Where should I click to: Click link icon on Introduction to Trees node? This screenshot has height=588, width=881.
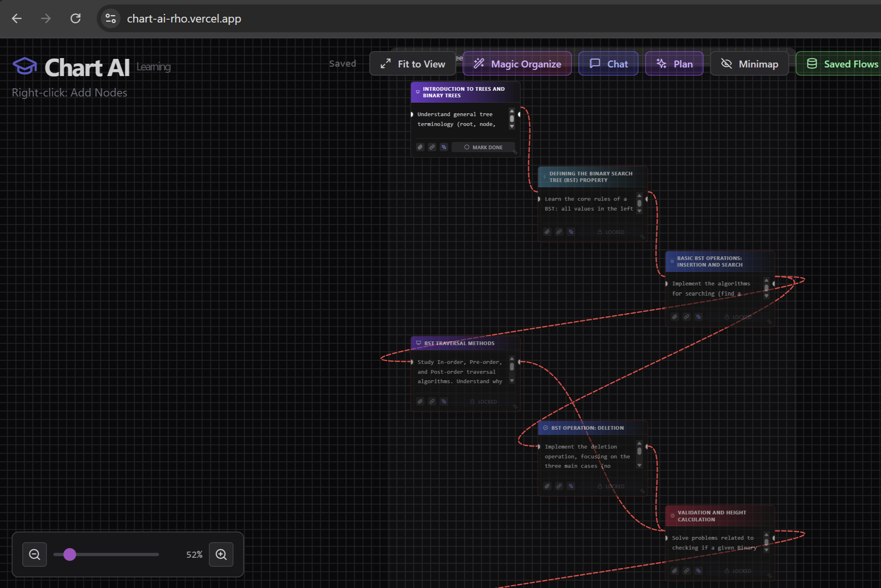pyautogui.click(x=432, y=147)
